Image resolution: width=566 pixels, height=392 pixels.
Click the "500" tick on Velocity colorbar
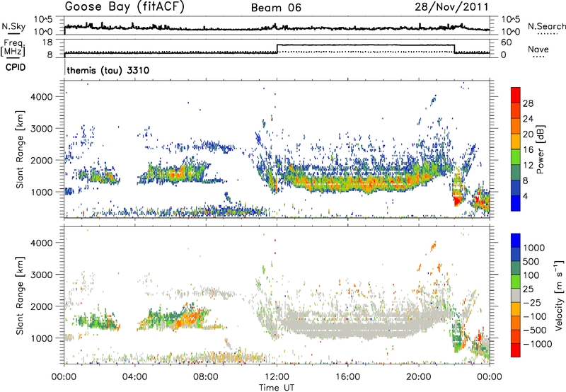tap(531, 261)
